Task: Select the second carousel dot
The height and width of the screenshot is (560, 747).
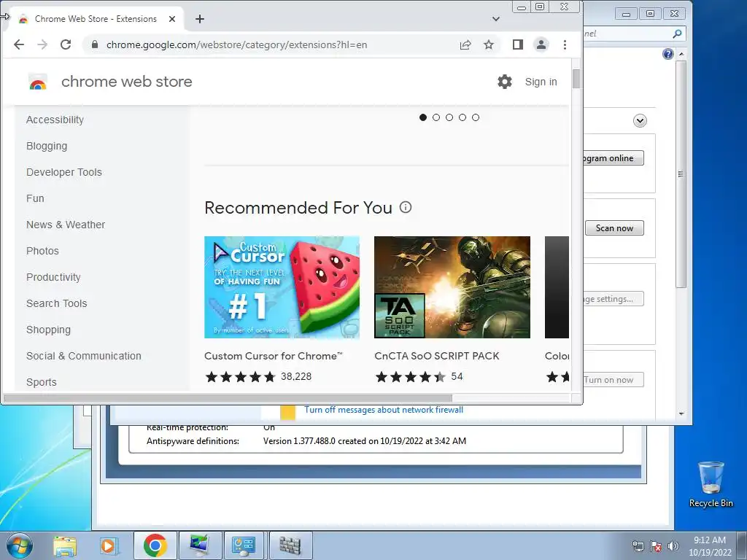Action: 436,117
